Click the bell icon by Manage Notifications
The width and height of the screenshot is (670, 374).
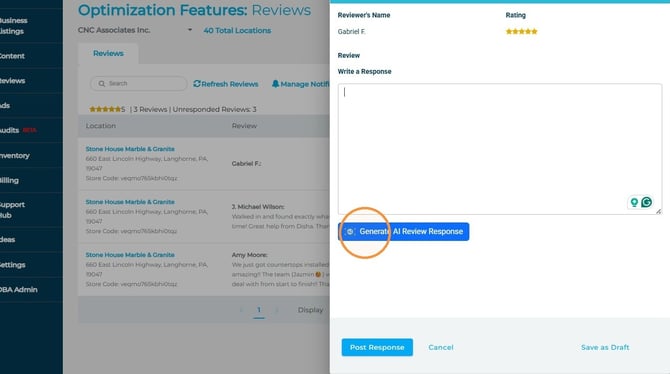(276, 84)
